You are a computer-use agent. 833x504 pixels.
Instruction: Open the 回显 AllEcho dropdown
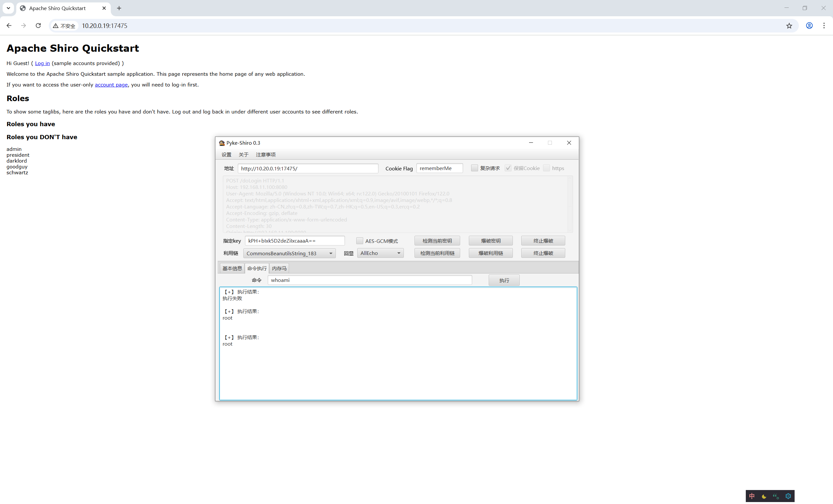click(380, 253)
